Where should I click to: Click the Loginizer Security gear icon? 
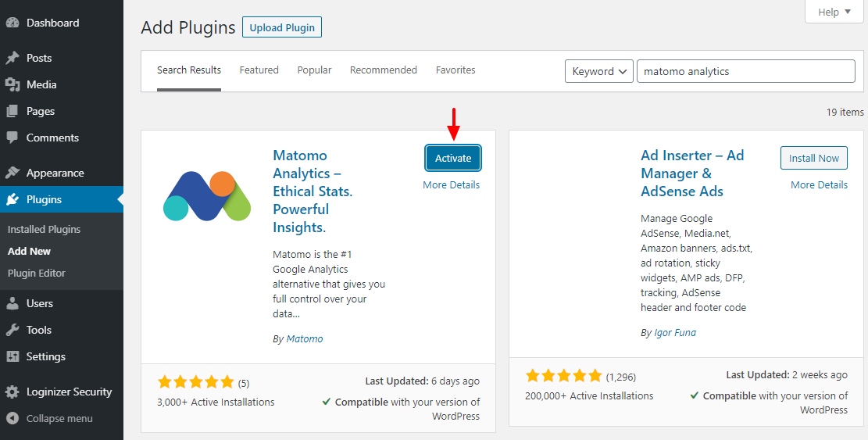[13, 392]
